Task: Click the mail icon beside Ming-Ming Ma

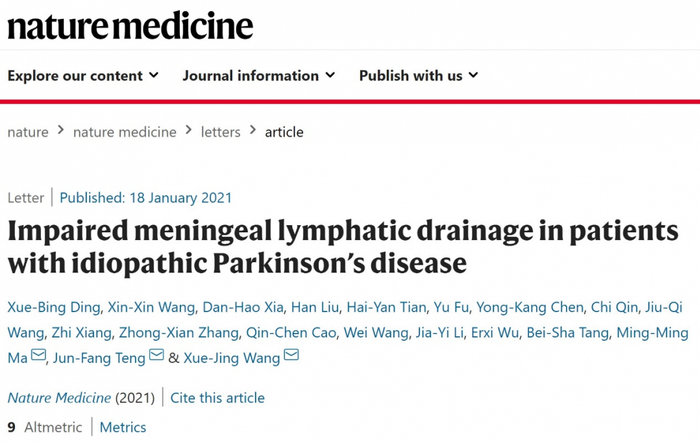Action: coord(39,357)
